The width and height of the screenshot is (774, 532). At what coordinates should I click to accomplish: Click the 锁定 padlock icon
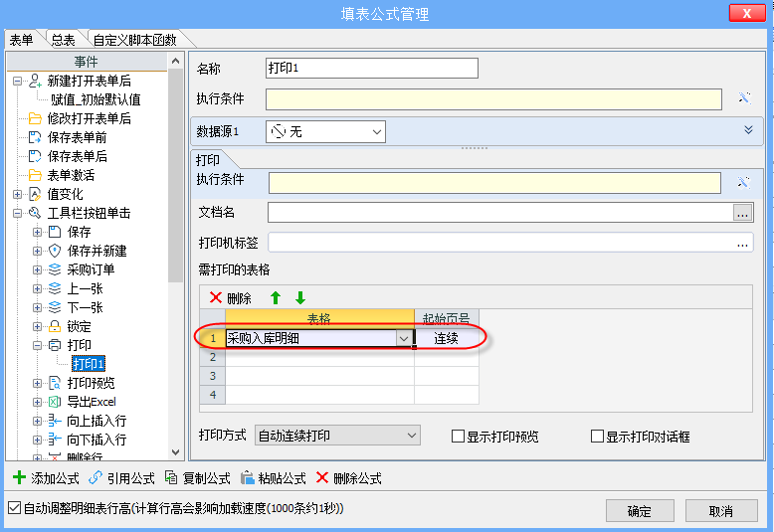(x=55, y=326)
